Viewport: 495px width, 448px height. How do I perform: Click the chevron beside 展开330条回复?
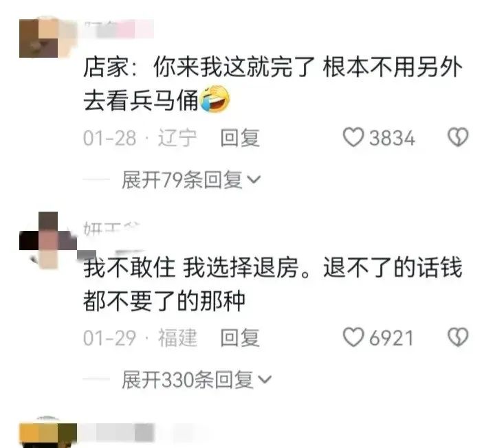coord(265,379)
